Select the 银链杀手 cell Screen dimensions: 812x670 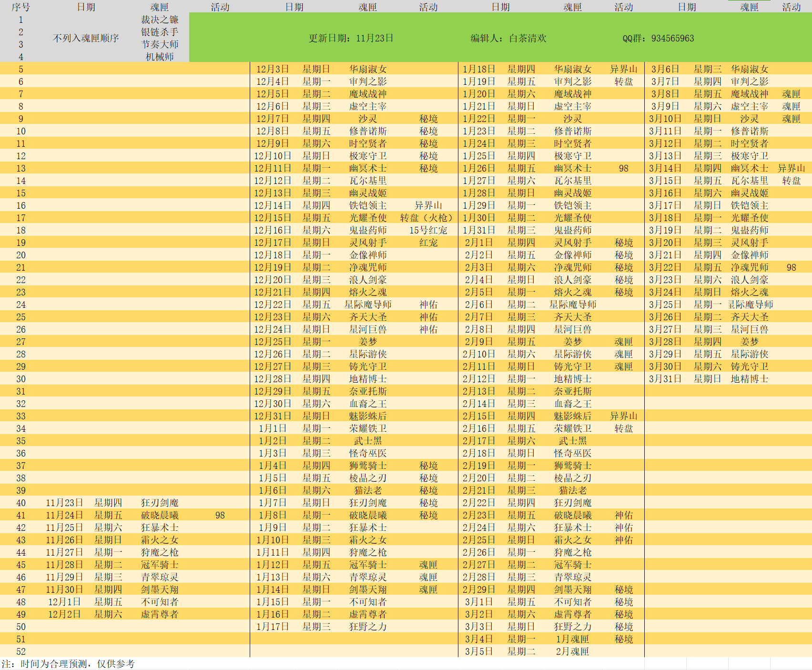point(160,32)
